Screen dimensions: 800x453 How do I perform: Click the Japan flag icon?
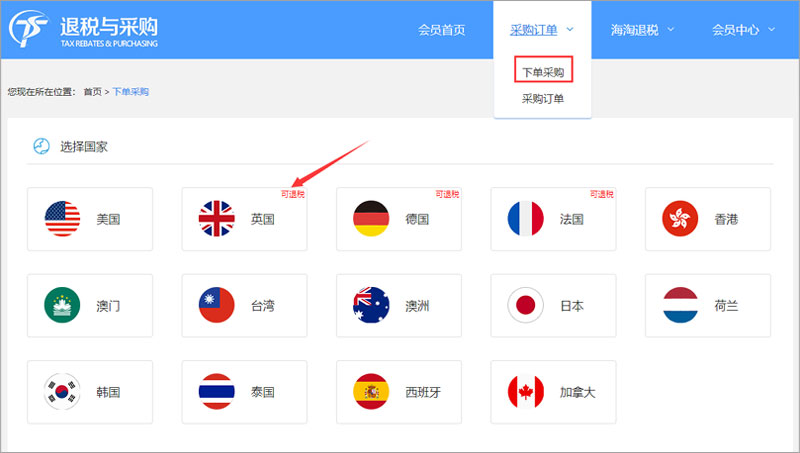tap(526, 305)
